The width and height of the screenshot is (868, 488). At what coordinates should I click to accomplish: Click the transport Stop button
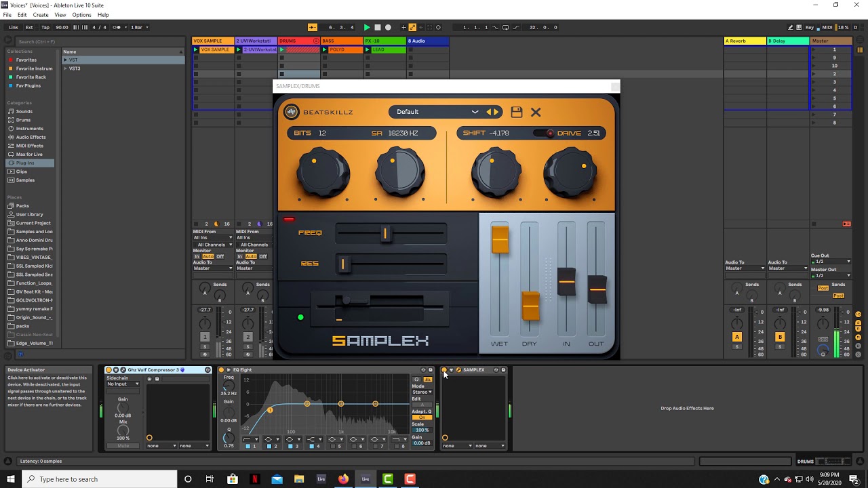tap(378, 27)
